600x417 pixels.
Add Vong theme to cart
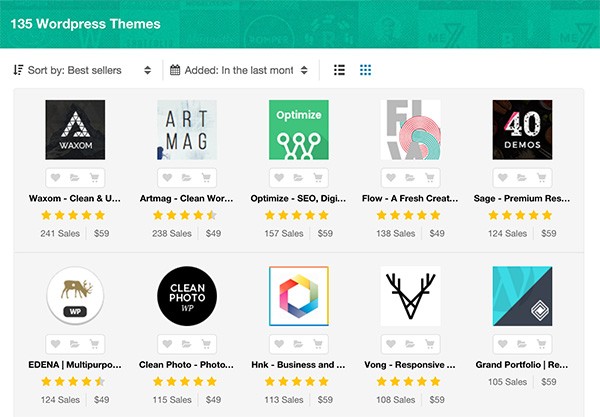[x=430, y=344]
